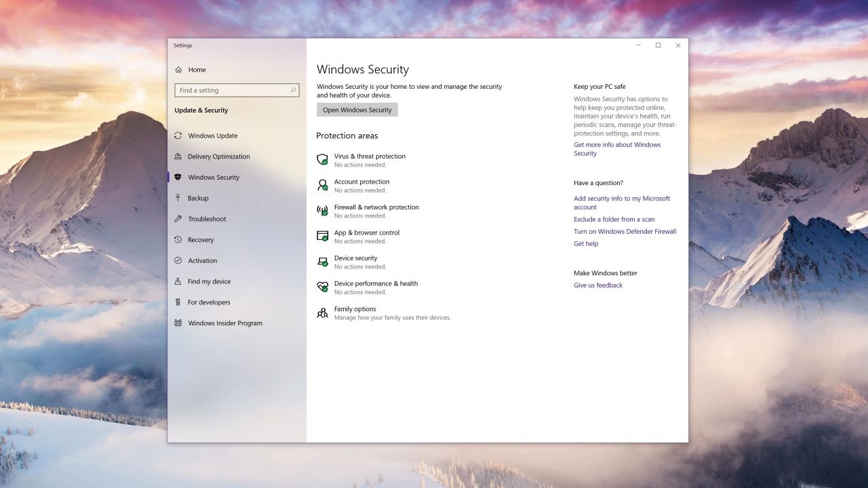Click Turn on Windows Defender Firewall link

click(x=625, y=232)
